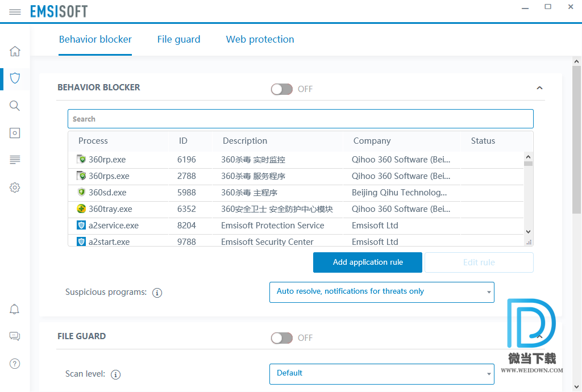Click process ID 5988
582x392 pixels.
186,193
